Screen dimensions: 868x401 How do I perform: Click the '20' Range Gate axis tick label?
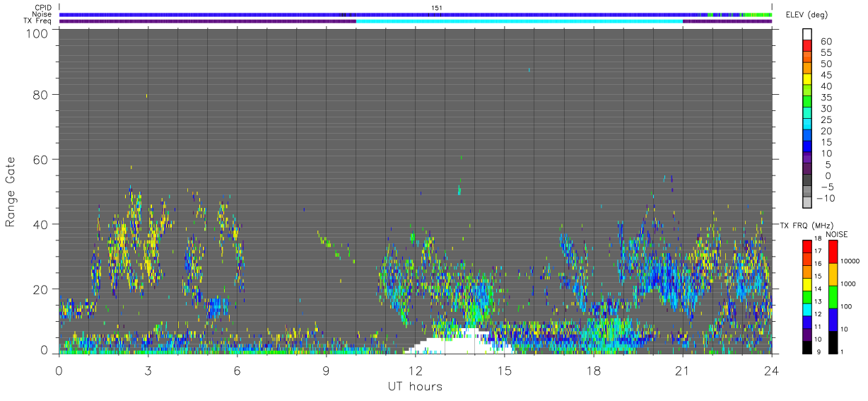point(40,290)
